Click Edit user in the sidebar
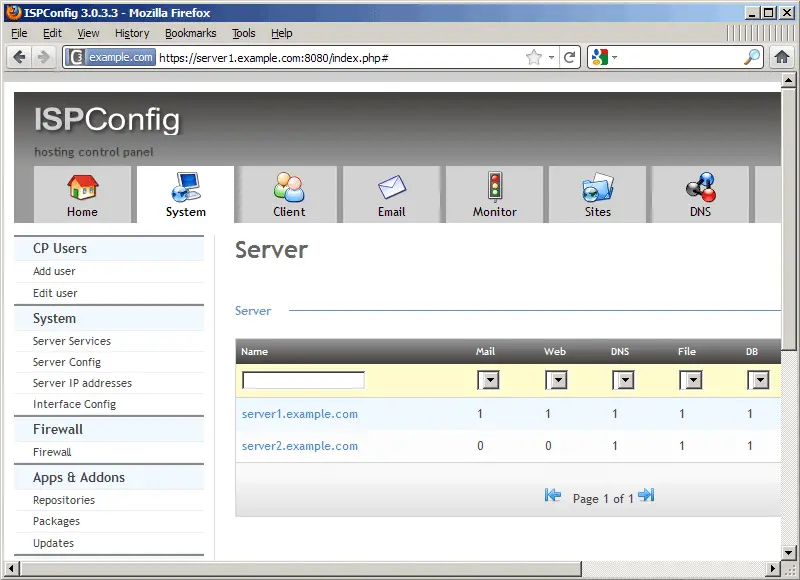The width and height of the screenshot is (800, 580). pos(55,293)
